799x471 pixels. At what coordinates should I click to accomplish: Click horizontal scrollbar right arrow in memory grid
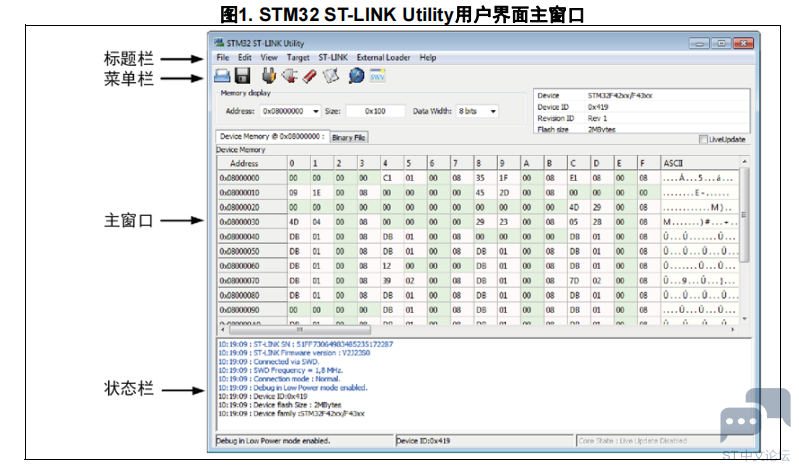733,330
